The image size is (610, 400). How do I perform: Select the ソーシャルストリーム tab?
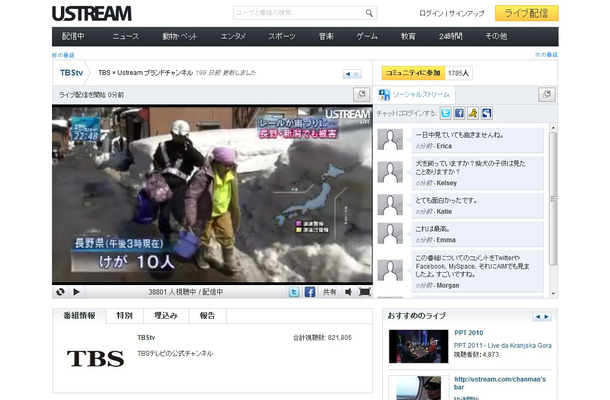pos(414,95)
